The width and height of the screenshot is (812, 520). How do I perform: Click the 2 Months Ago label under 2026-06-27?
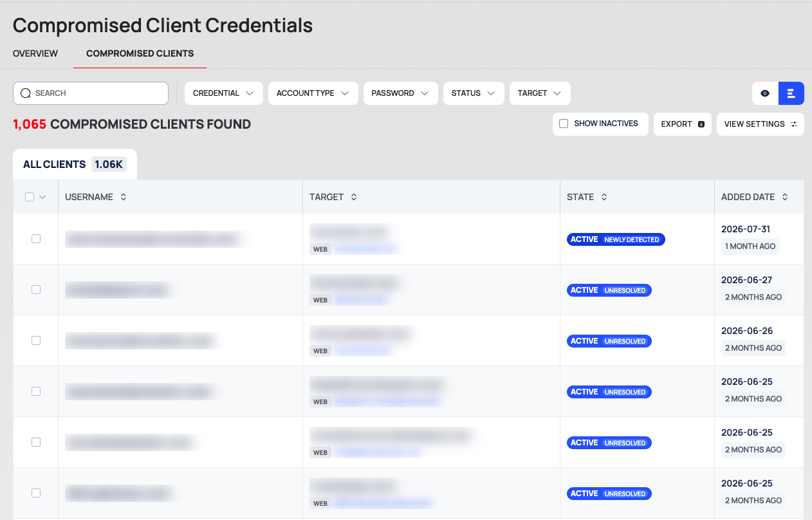tap(753, 297)
